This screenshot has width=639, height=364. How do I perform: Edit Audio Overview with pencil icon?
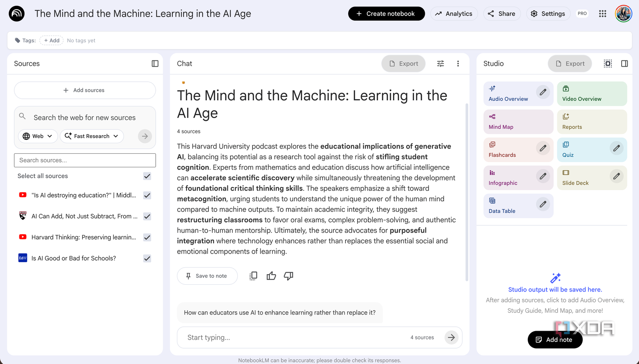tap(543, 92)
